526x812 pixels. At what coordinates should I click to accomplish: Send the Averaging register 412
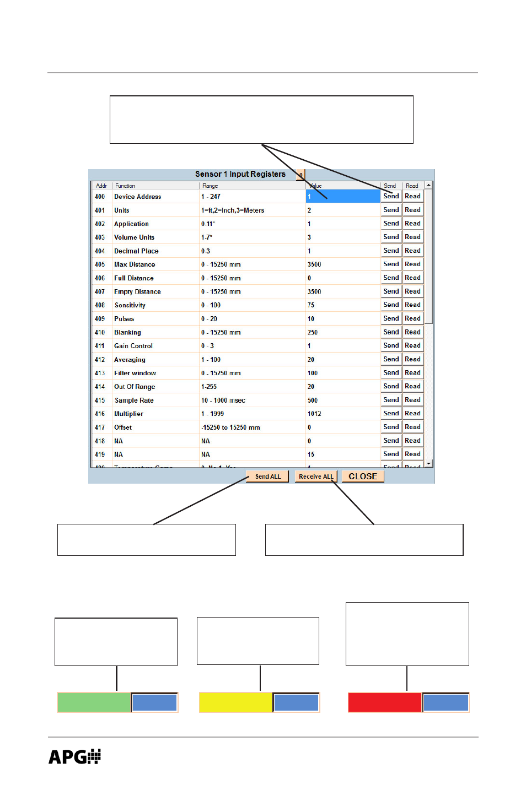[x=391, y=359]
